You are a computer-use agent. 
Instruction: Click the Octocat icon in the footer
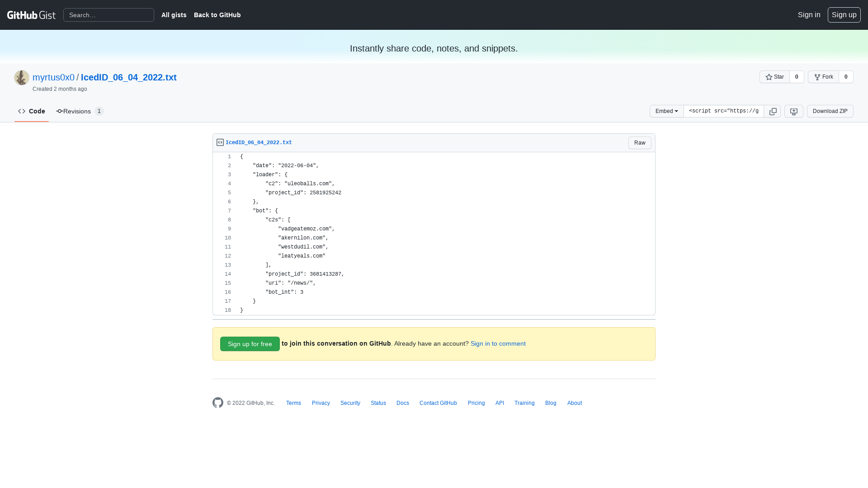217,403
